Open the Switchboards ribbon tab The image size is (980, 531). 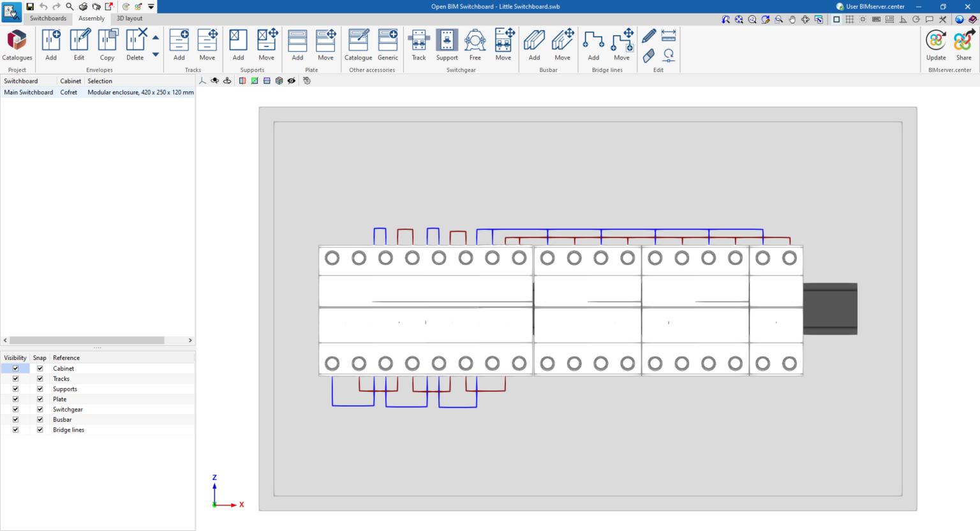(x=48, y=18)
